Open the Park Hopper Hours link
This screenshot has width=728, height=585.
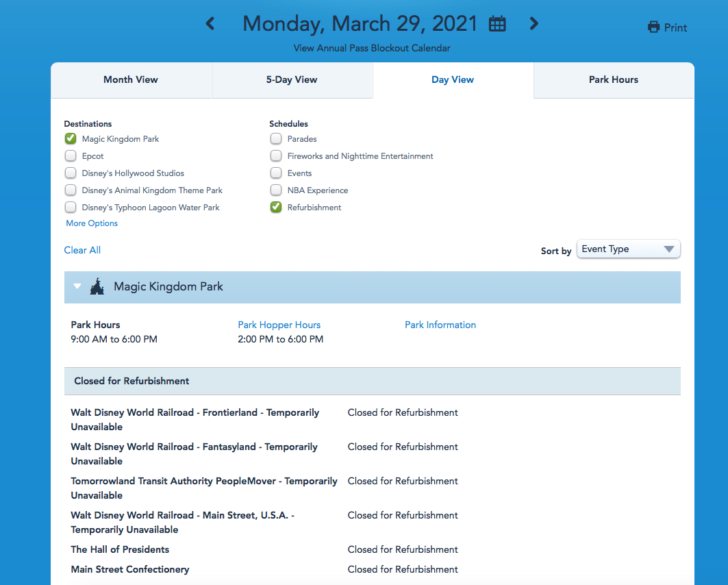coord(279,325)
